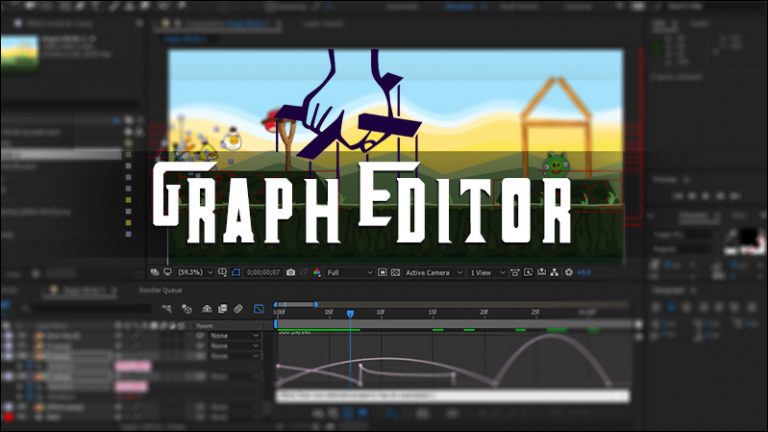Enable Motion Blur switch for the composition
Screen dimensions: 768x432
point(239,309)
